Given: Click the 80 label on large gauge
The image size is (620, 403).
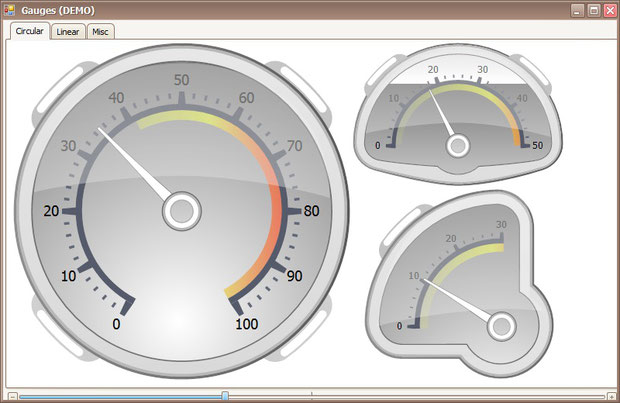Looking at the screenshot, I should (x=312, y=211).
